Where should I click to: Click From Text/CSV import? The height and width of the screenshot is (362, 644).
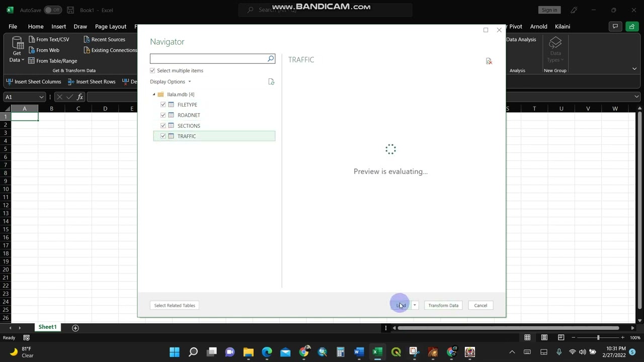point(48,39)
